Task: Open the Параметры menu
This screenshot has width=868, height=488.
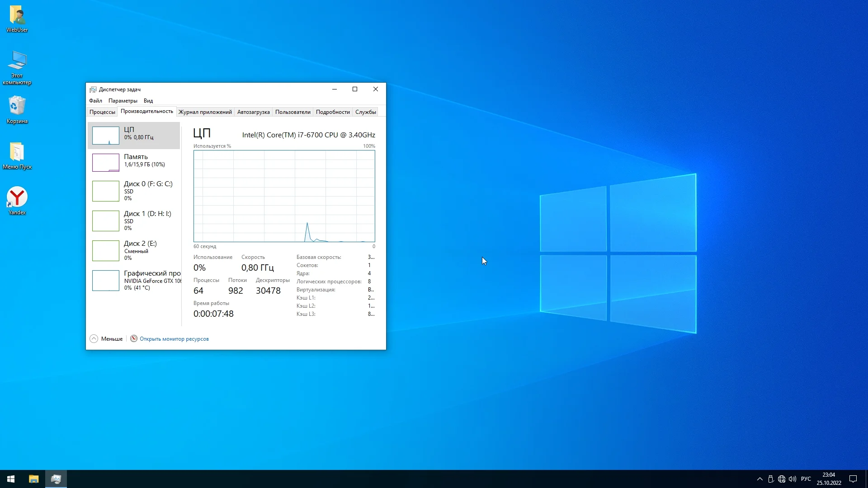Action: tap(123, 101)
